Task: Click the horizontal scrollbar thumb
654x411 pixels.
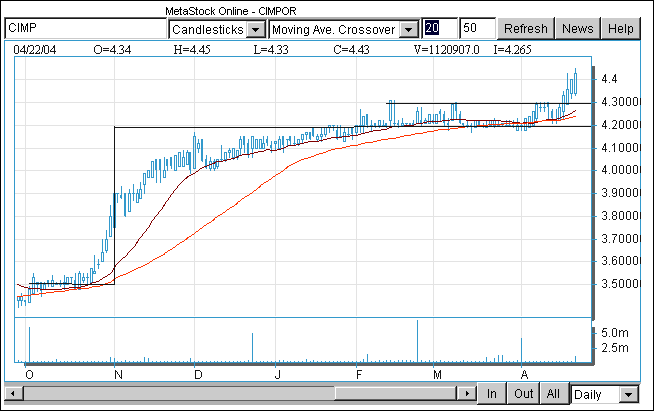Action: (x=179, y=393)
